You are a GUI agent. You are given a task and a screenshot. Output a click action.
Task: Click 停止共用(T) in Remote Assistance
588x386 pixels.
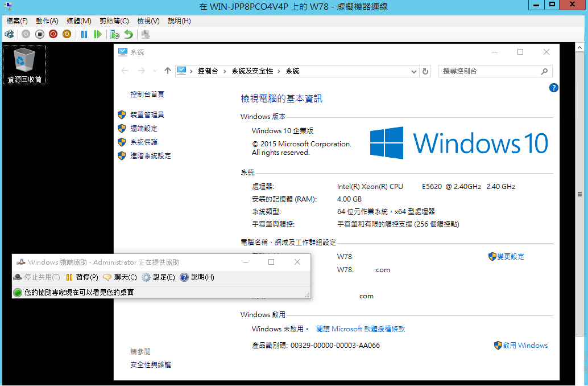(x=37, y=277)
